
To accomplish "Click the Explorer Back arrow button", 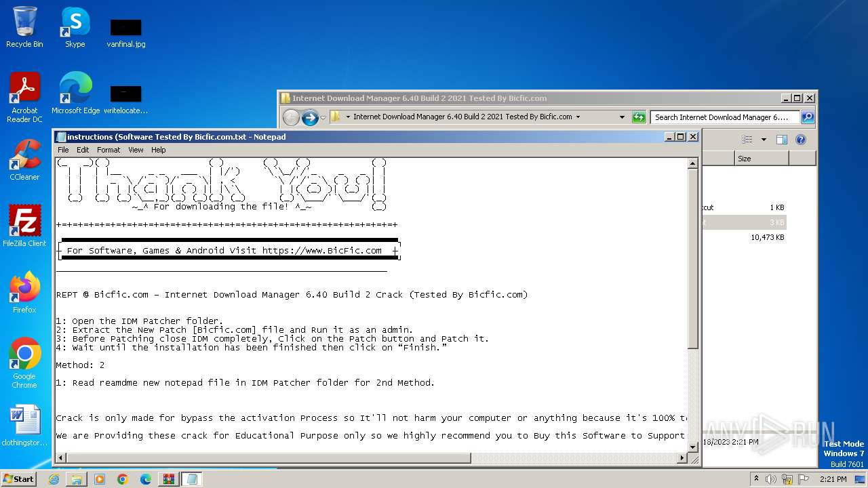I will (291, 117).
